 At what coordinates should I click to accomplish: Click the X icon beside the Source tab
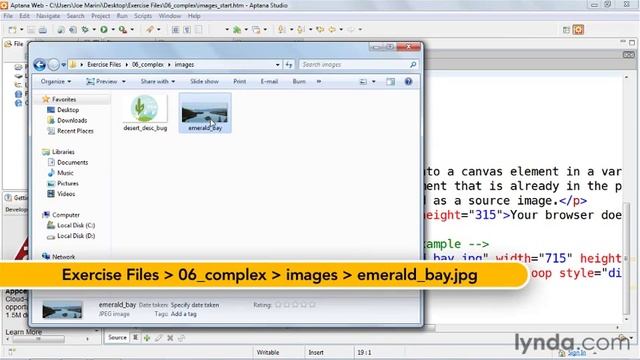tap(170, 338)
